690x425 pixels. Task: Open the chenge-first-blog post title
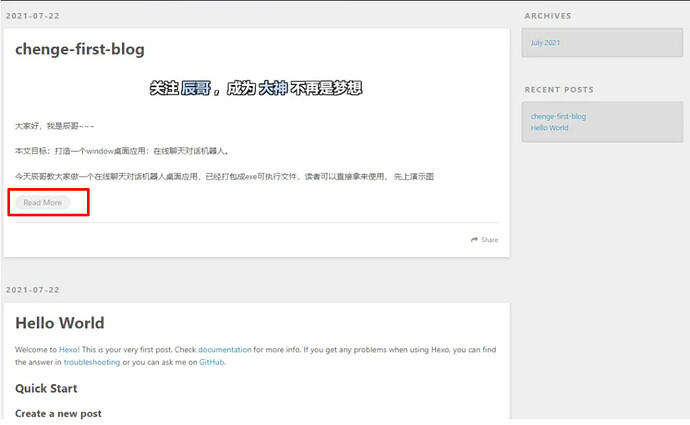(80, 49)
